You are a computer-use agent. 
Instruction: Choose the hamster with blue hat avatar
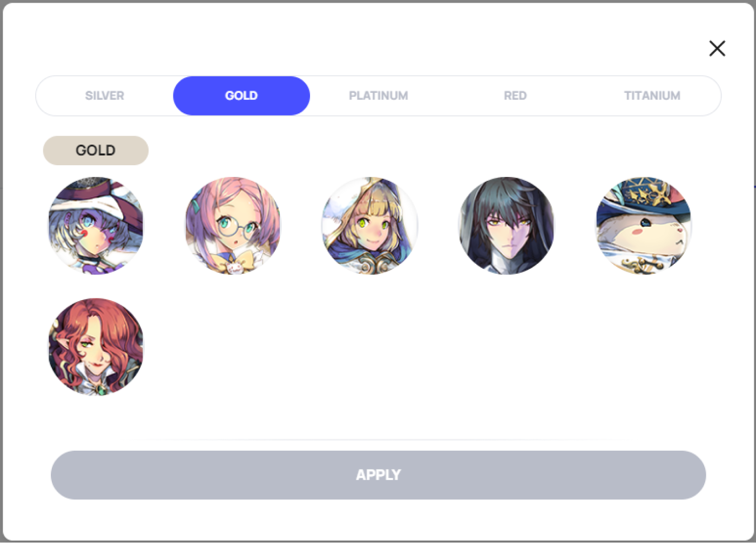(x=644, y=226)
